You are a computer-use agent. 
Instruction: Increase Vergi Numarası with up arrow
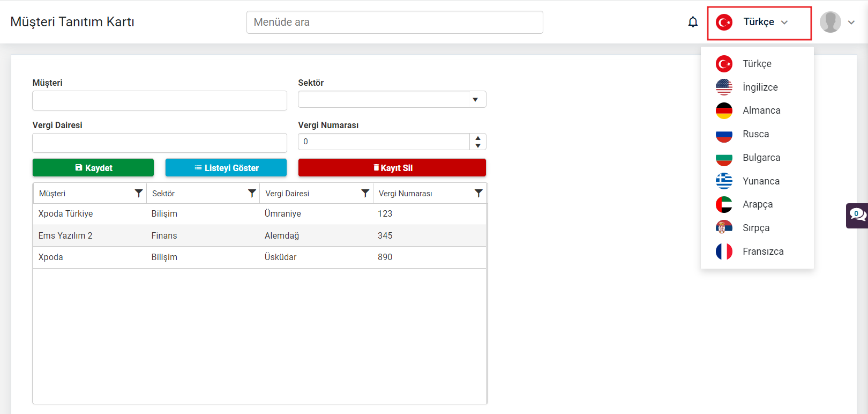tap(478, 138)
